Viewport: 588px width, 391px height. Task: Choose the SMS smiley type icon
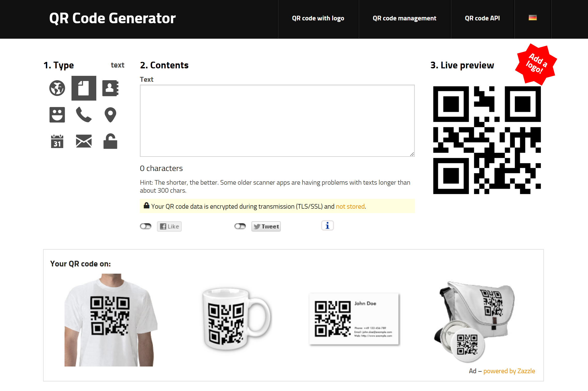(57, 115)
